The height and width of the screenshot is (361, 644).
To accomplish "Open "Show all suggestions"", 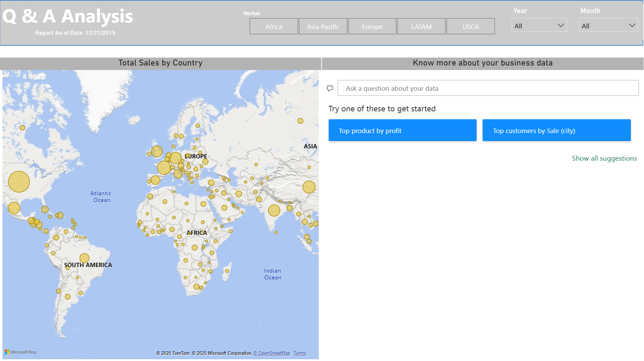I will click(x=604, y=158).
